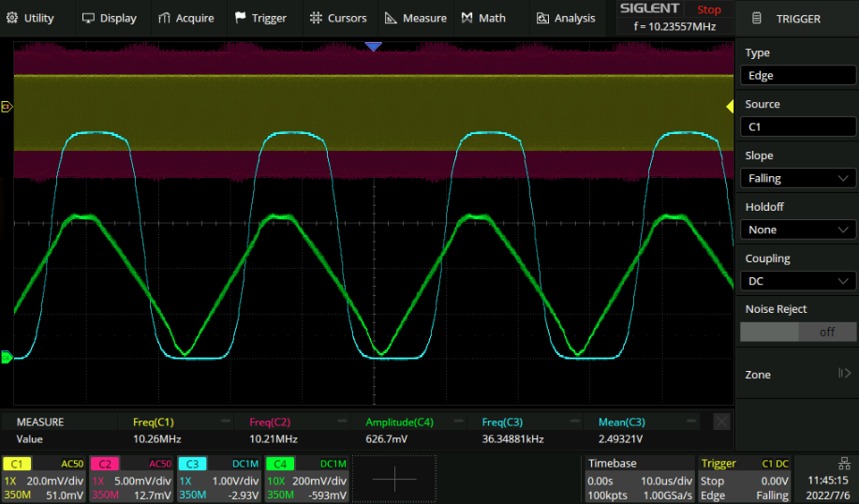Screen dimensions: 859x504
Task: Click the crosshair box in bottom bar
Action: (394, 479)
